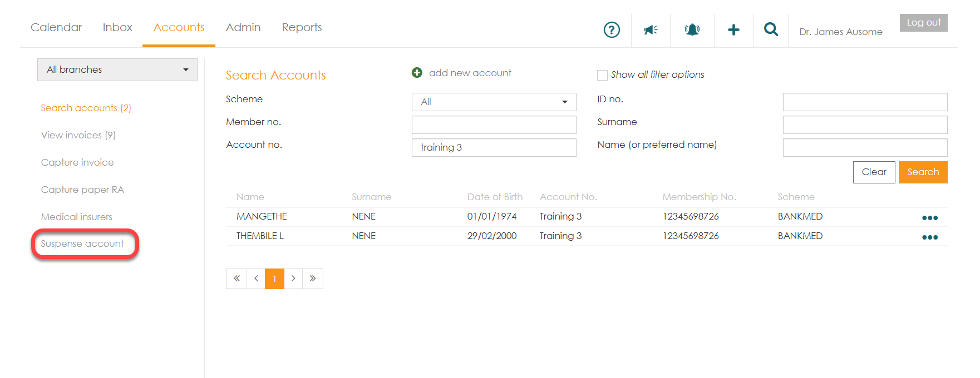Switch to the Calendar tab
980x378 pixels.
56,27
